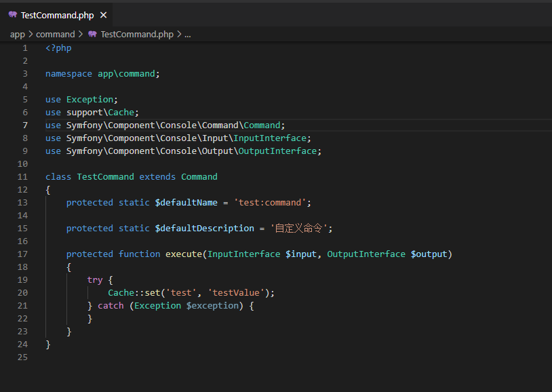
Task: Click the "try" keyword on line 19
Action: 95,280
